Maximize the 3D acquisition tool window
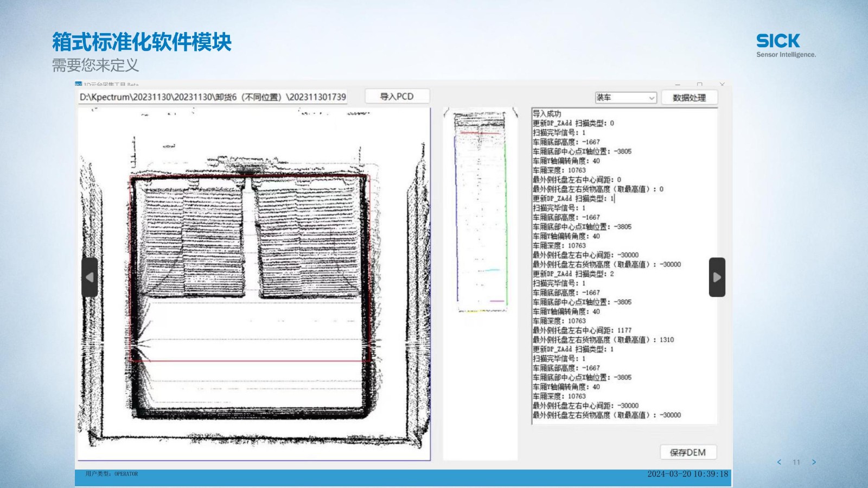 (700, 85)
